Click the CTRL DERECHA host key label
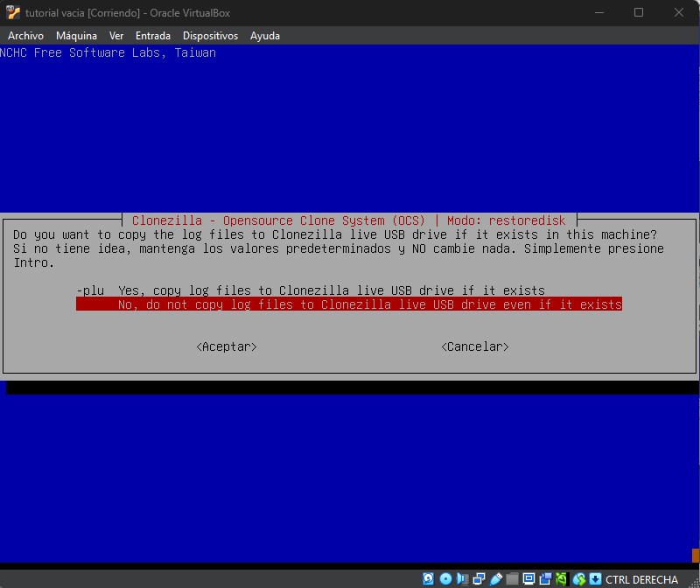The image size is (700, 588). [641, 579]
